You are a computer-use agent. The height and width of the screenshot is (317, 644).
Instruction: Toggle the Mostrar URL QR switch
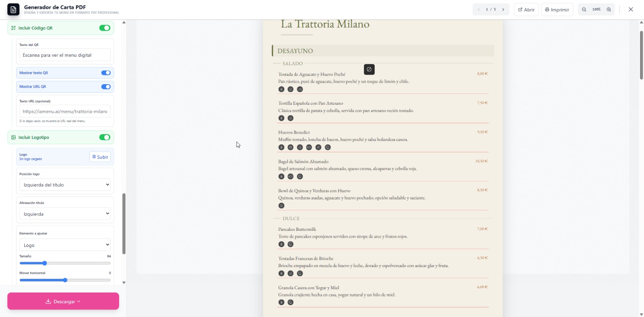tap(106, 87)
